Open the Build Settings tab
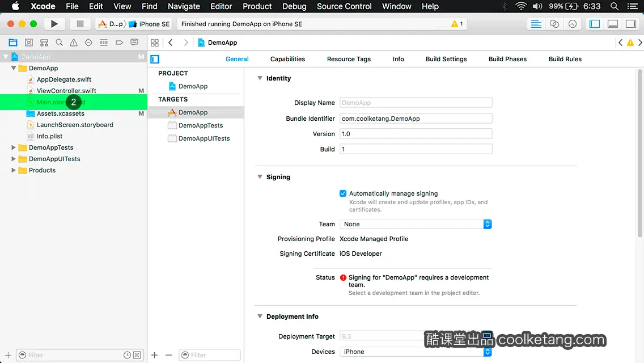644x363 pixels. 446,59
